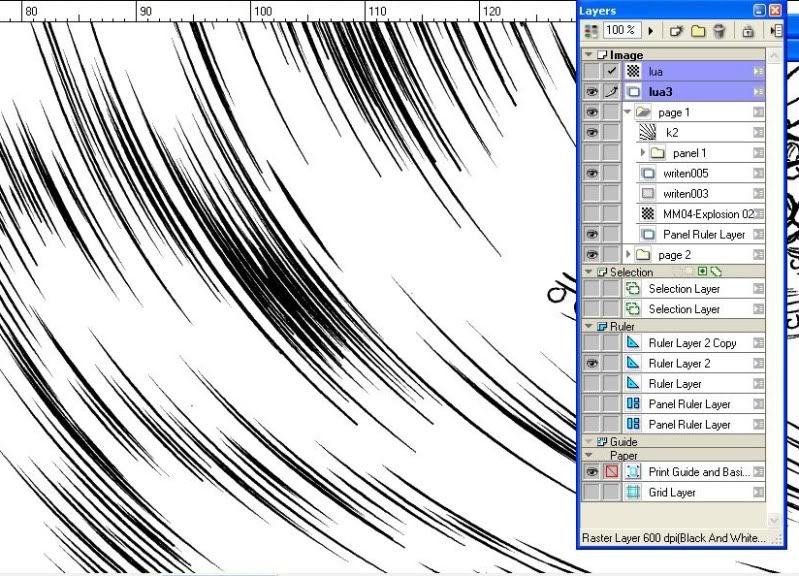Lock the layer with padlock icon
The width and height of the screenshot is (799, 576).
tap(748, 31)
